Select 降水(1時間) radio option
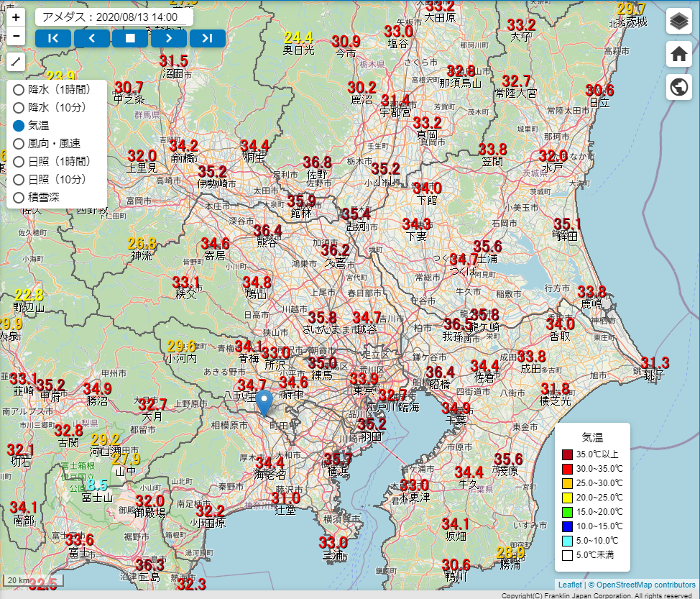The image size is (700, 599). [19, 90]
